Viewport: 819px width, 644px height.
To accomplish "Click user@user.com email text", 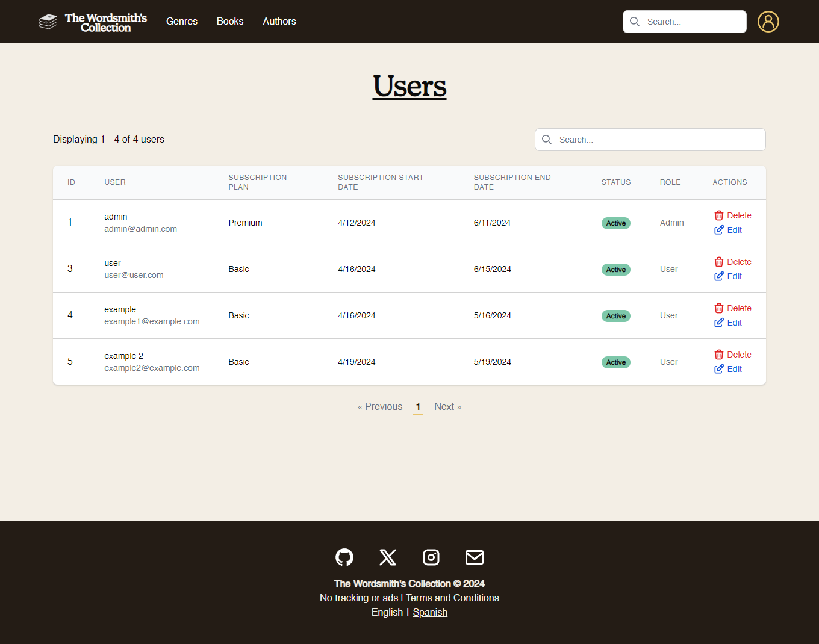I will (x=134, y=275).
